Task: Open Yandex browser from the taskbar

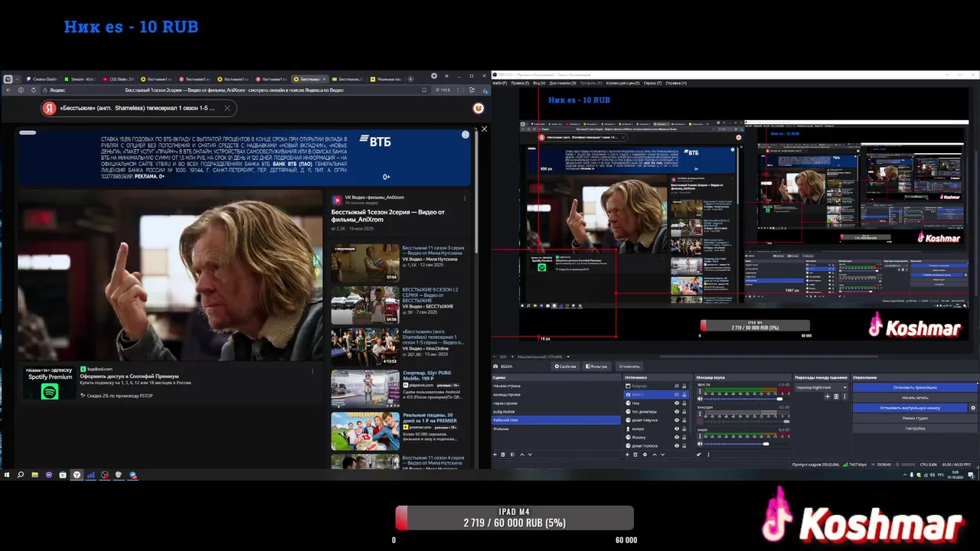Action: point(77,474)
